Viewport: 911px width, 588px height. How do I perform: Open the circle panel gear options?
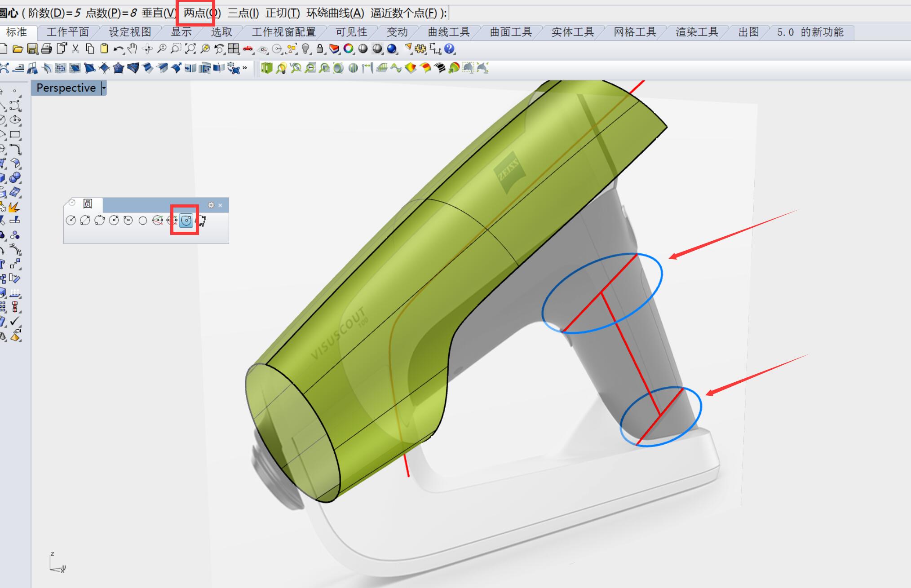click(211, 205)
